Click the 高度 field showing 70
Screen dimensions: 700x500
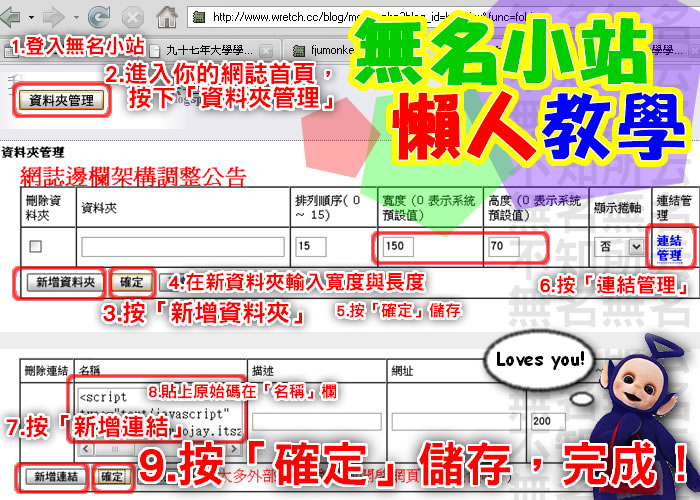click(x=504, y=246)
